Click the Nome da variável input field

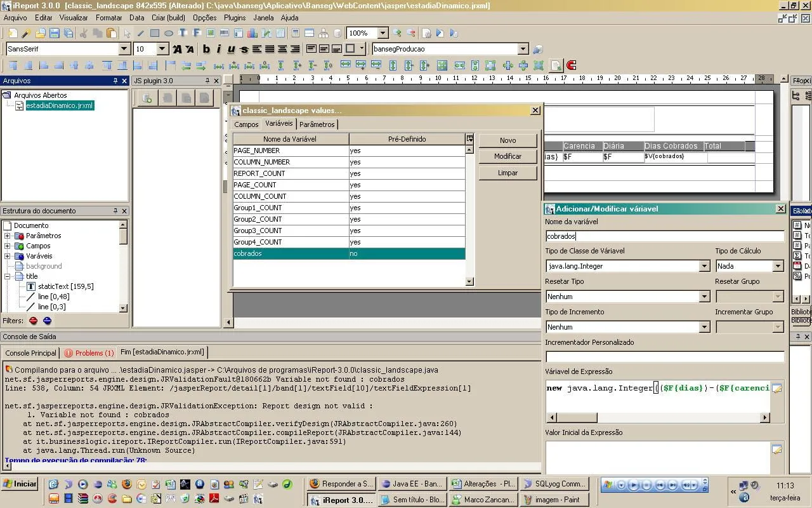click(x=664, y=236)
